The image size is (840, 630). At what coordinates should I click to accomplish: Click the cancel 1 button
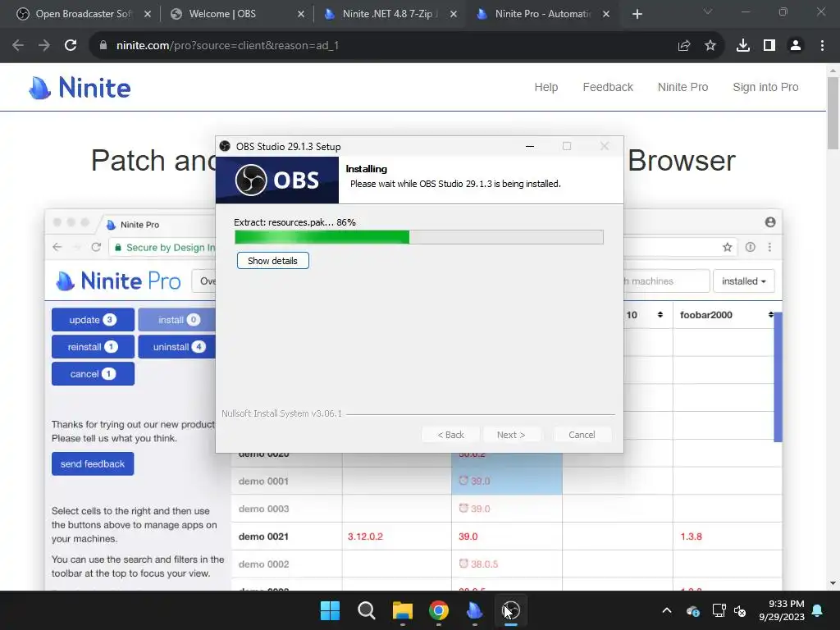click(x=93, y=374)
